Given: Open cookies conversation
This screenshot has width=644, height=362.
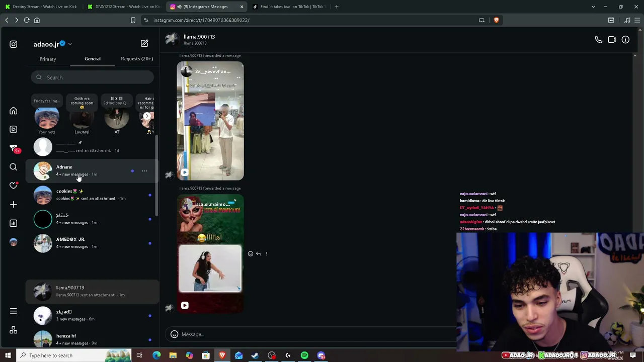Looking at the screenshot, I should click(92, 195).
